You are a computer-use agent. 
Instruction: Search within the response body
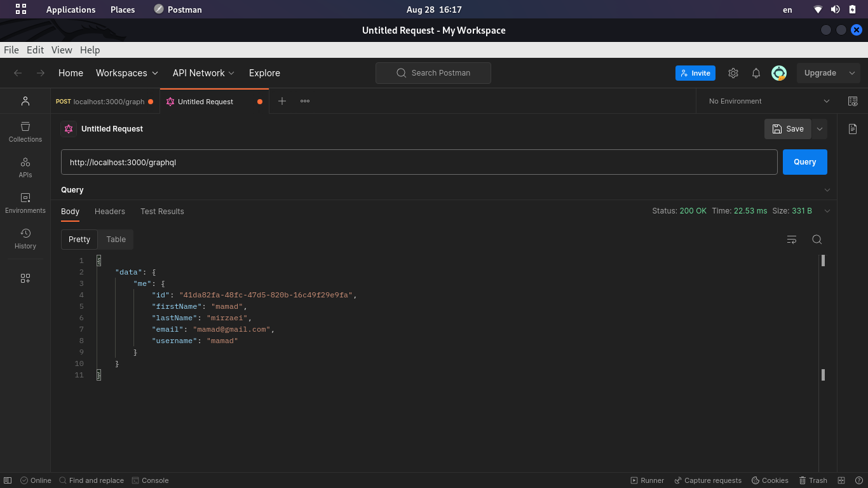[817, 240]
